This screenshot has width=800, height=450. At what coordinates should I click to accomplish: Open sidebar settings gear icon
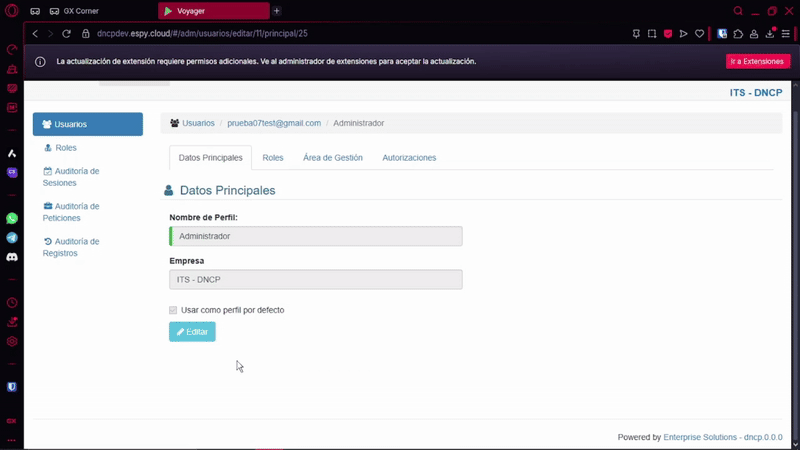pos(12,341)
